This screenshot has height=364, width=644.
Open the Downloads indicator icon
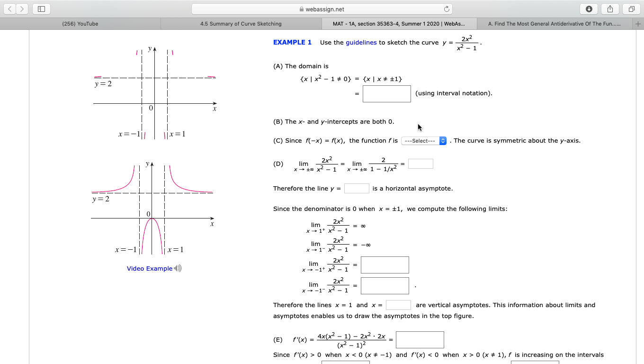pos(588,9)
